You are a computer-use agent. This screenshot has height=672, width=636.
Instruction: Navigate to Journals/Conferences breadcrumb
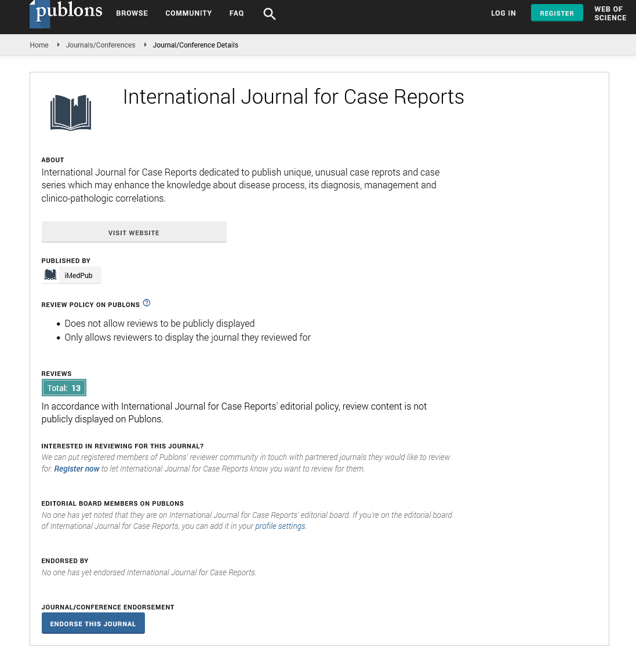click(x=100, y=45)
